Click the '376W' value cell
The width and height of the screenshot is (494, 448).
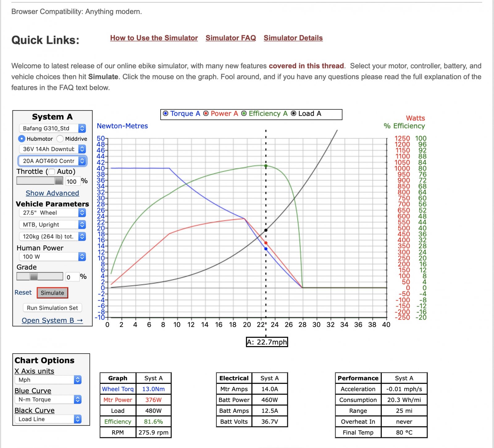pos(153,400)
